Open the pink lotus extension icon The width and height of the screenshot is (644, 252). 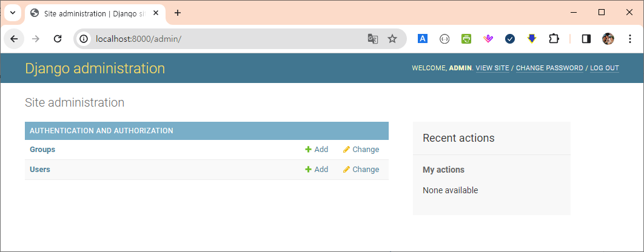(488, 39)
